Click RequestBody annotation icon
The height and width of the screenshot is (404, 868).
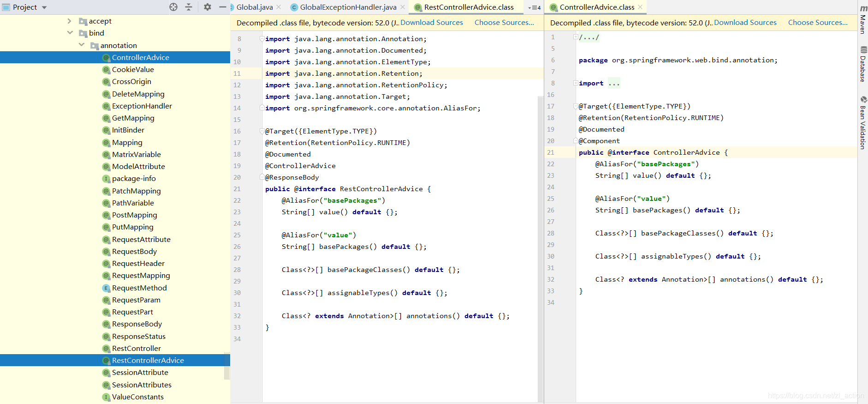pyautogui.click(x=106, y=251)
